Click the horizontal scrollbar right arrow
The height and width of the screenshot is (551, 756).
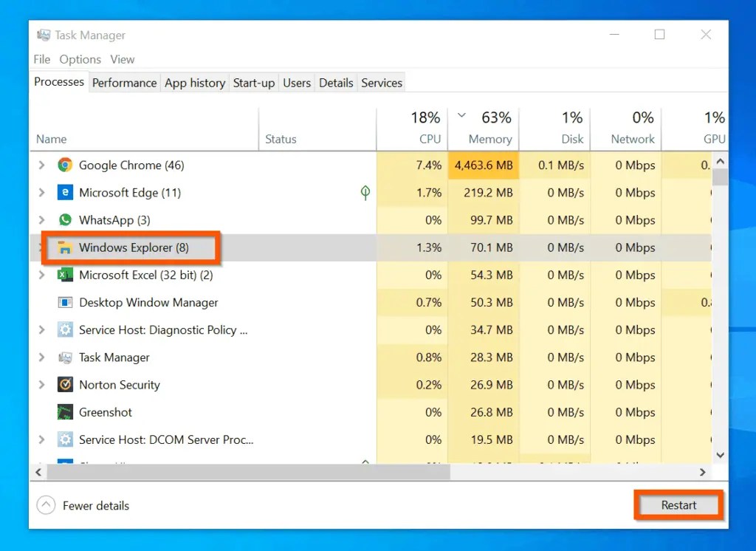point(704,471)
